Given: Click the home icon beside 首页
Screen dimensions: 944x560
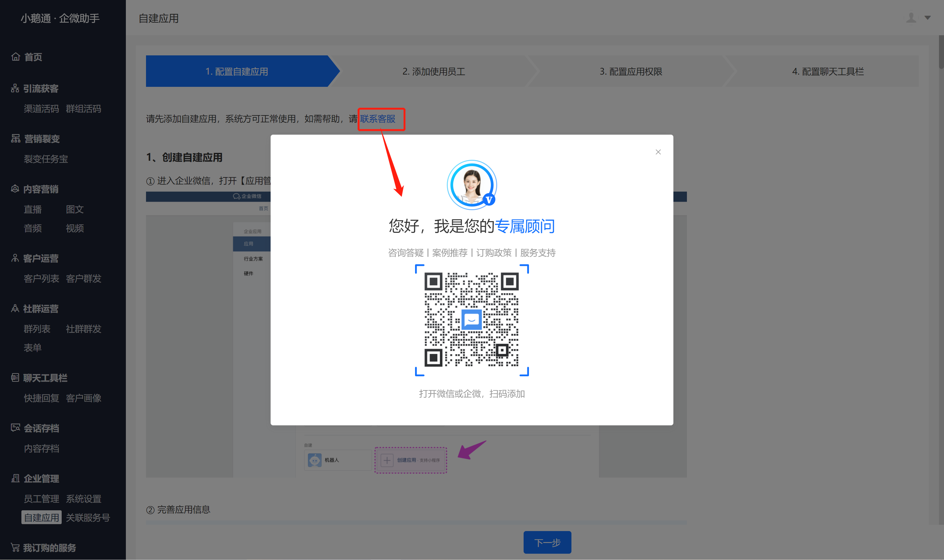Looking at the screenshot, I should (15, 57).
